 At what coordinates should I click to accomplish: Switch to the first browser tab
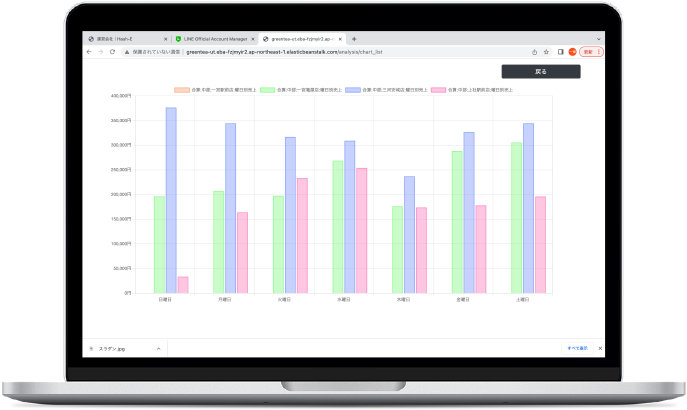(125, 38)
